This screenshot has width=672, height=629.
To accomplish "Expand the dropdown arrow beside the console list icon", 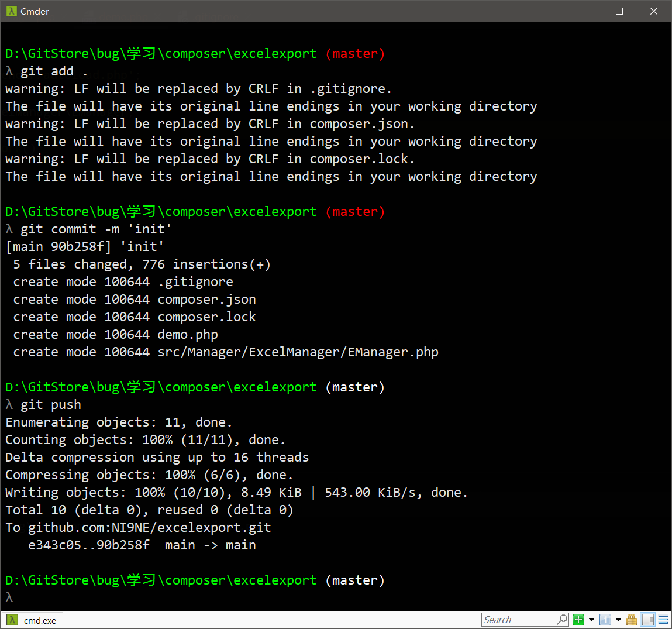I will pos(618,620).
